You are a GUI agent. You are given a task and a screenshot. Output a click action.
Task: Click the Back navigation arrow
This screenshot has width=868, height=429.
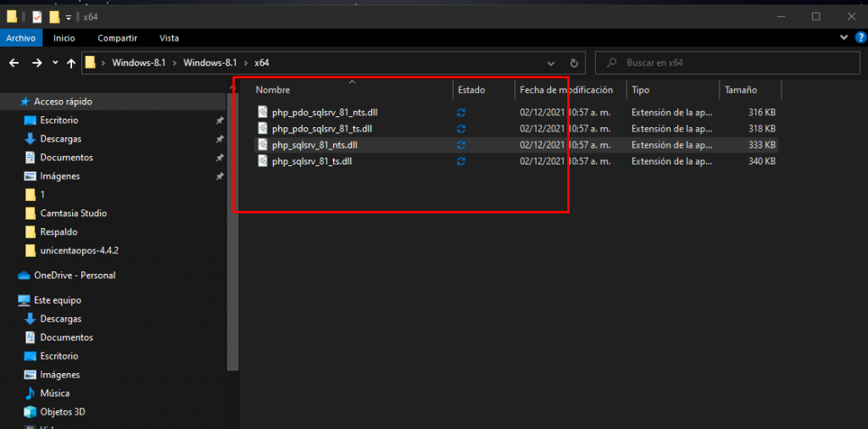pos(14,63)
